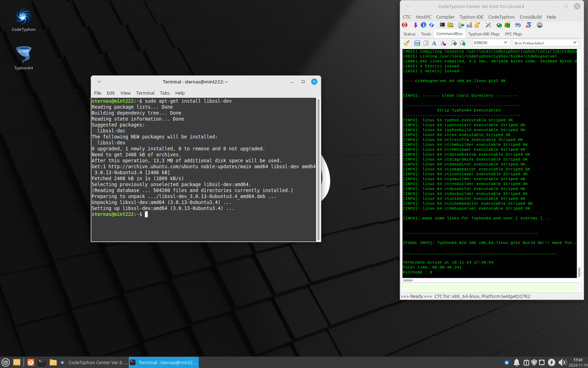The width and height of the screenshot is (588, 368).
Task: Open the Terminal menu in terminal window
Action: (x=145, y=93)
